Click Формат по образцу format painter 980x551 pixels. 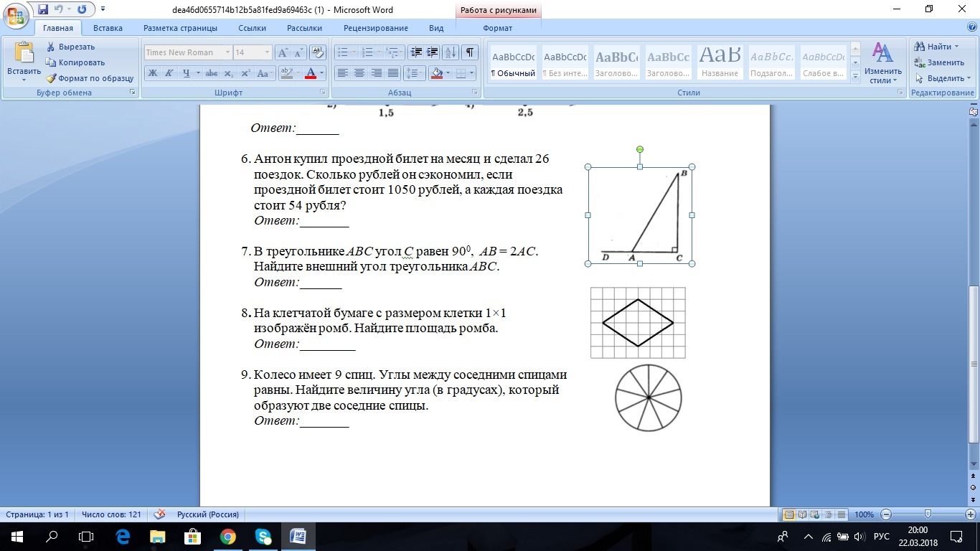click(x=90, y=78)
